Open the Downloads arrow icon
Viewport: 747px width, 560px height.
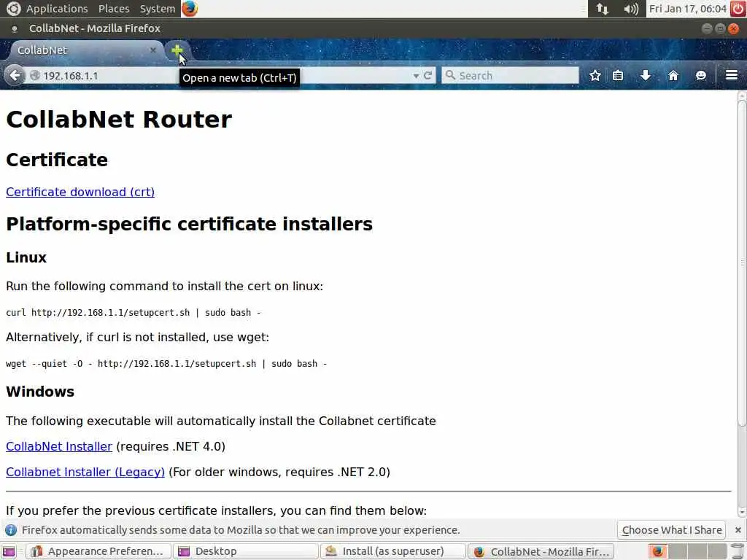coord(646,75)
